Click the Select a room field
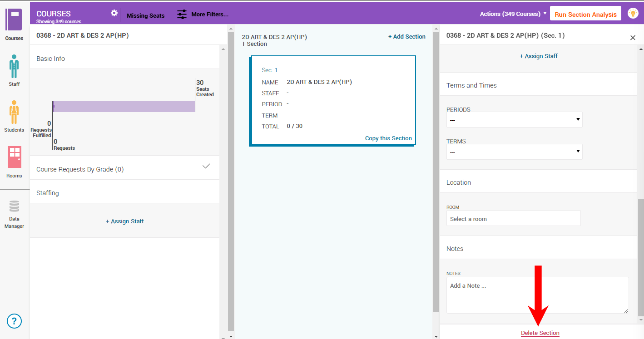This screenshot has width=644, height=339. 513,219
